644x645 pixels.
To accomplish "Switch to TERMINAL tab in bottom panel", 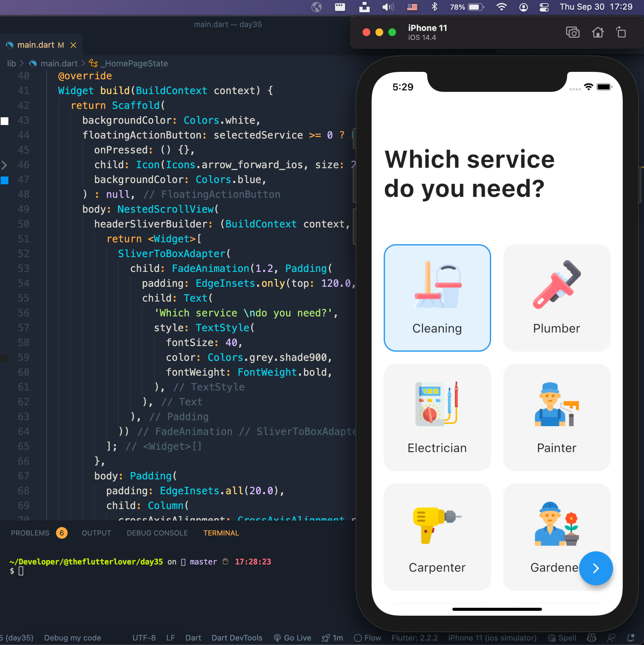I will tap(221, 533).
